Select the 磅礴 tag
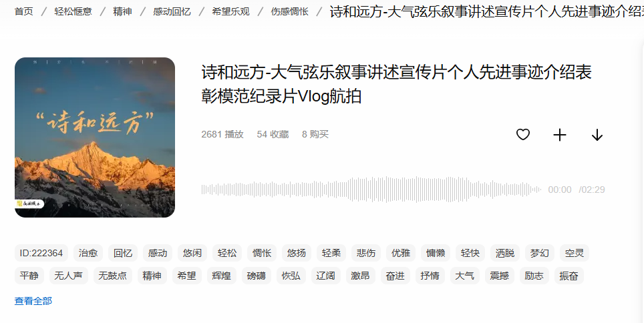 pos(257,276)
